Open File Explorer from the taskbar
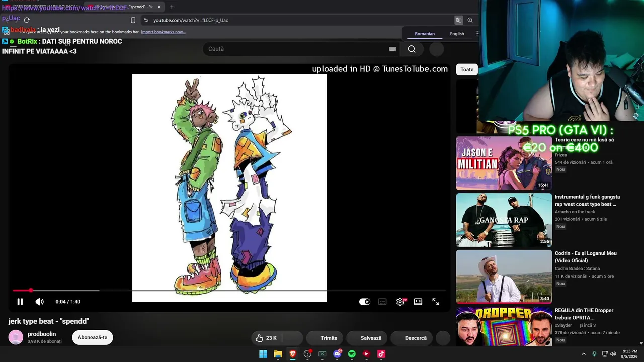 pos(278,354)
